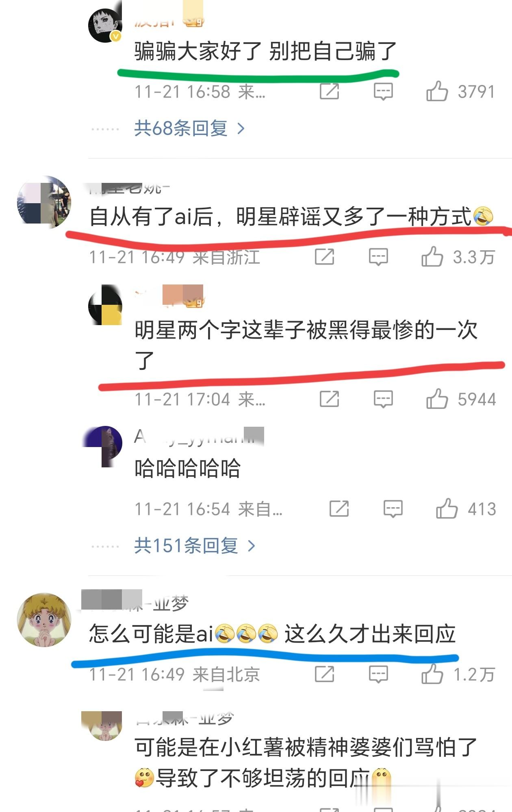Repost the comment posted 11-21 16:58
This screenshot has width=512, height=812.
329,91
